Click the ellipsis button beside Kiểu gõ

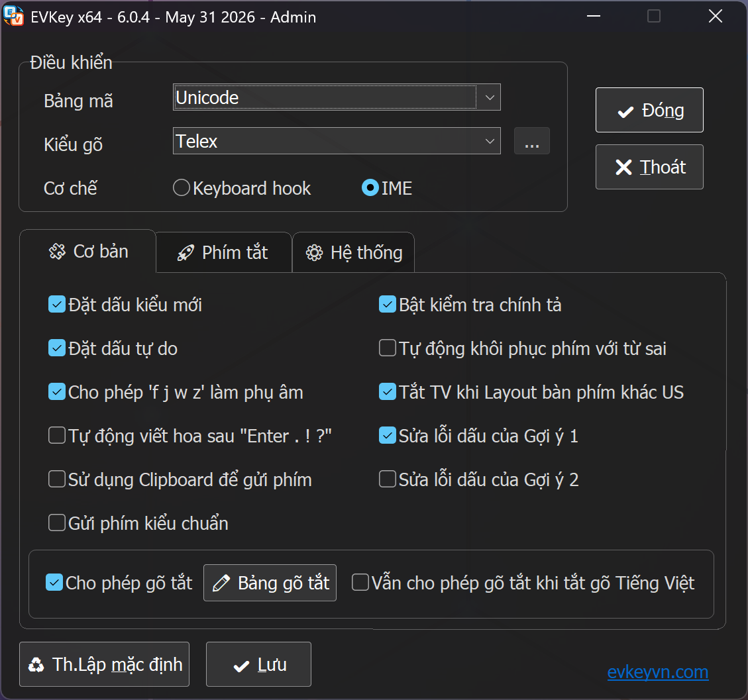pyautogui.click(x=532, y=140)
